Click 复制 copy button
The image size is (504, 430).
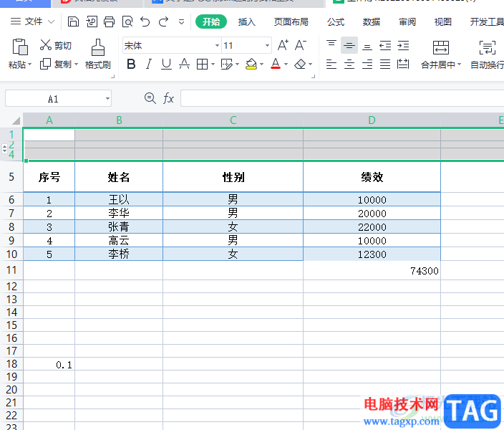click(x=55, y=64)
